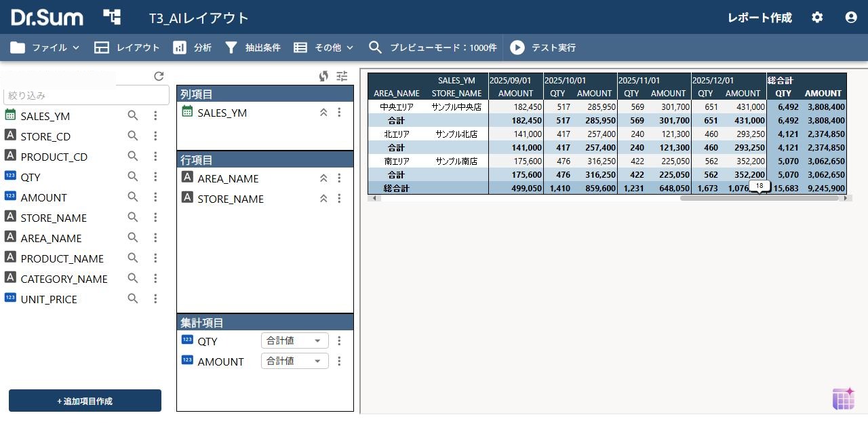Open the settings gear
The width and height of the screenshot is (868, 428).
[x=817, y=17]
